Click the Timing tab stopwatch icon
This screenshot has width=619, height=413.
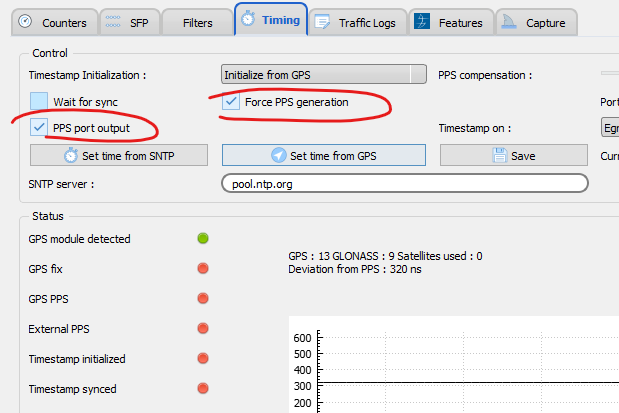click(248, 20)
